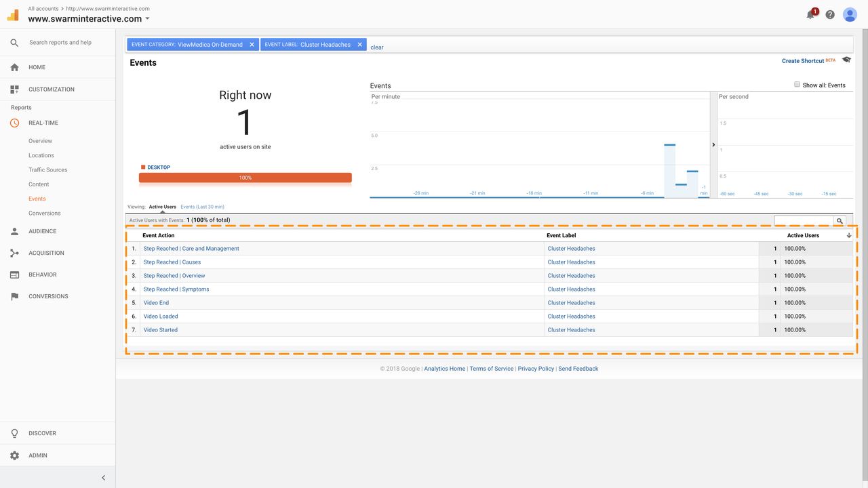Click the table search magnifier button
Viewport: 868px width, 488px height.
point(840,221)
